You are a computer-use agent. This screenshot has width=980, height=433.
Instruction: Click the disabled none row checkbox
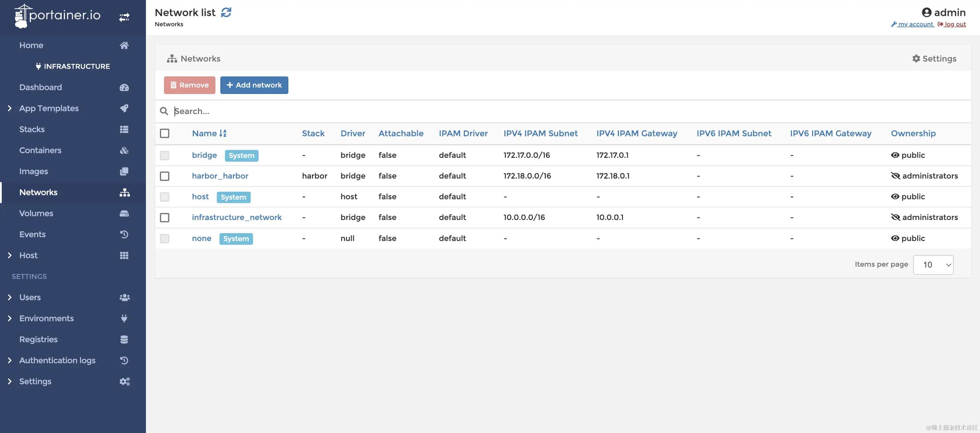[165, 239]
